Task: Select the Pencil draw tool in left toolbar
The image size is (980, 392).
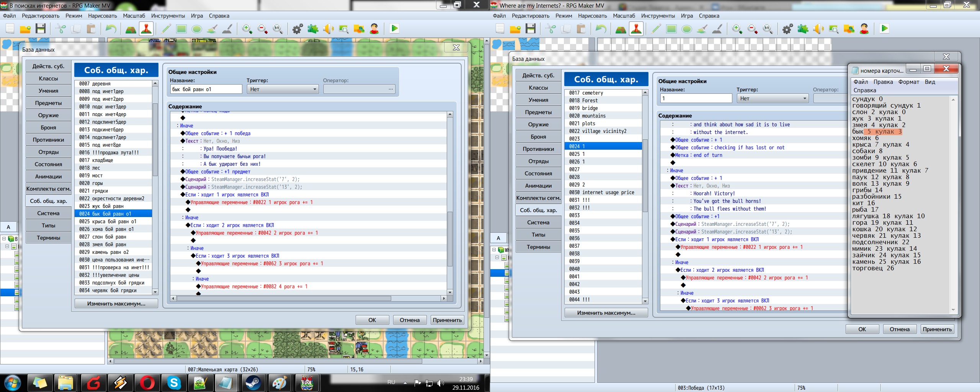Action: (x=166, y=29)
